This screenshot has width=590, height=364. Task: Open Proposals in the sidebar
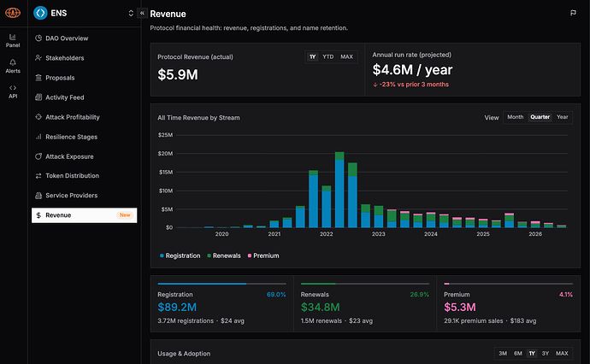coord(85,78)
